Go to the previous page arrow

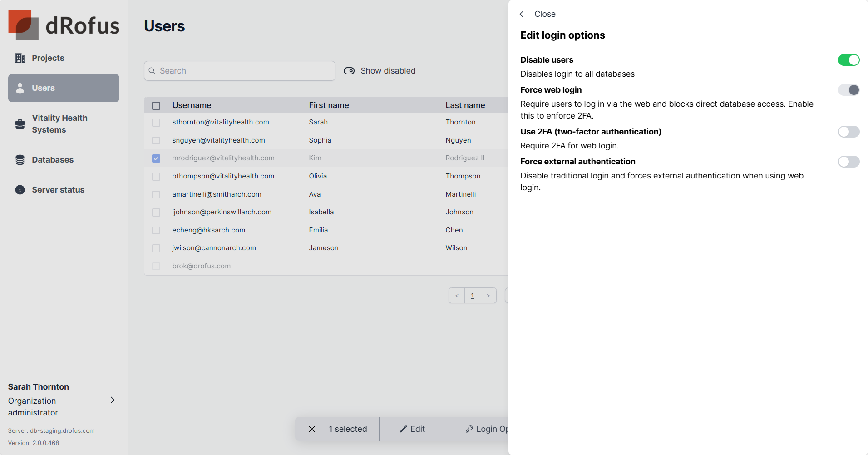[457, 296]
